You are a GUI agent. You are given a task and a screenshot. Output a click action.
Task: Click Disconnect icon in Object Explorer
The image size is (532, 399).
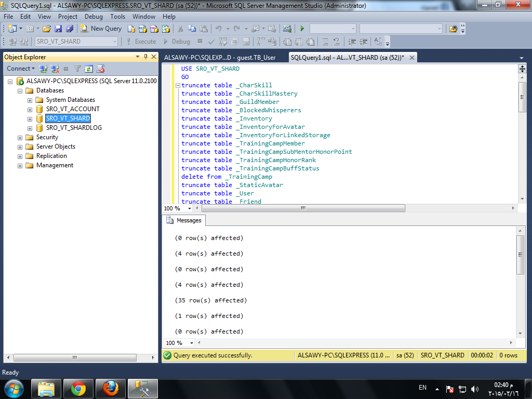(54, 69)
